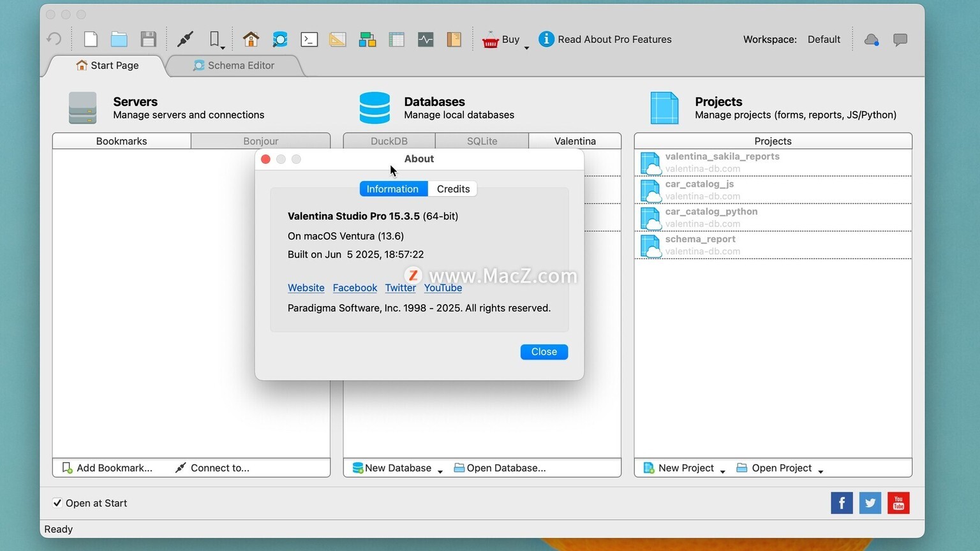Open the activity monitor pulse icon
This screenshot has height=551, width=980.
click(x=426, y=39)
